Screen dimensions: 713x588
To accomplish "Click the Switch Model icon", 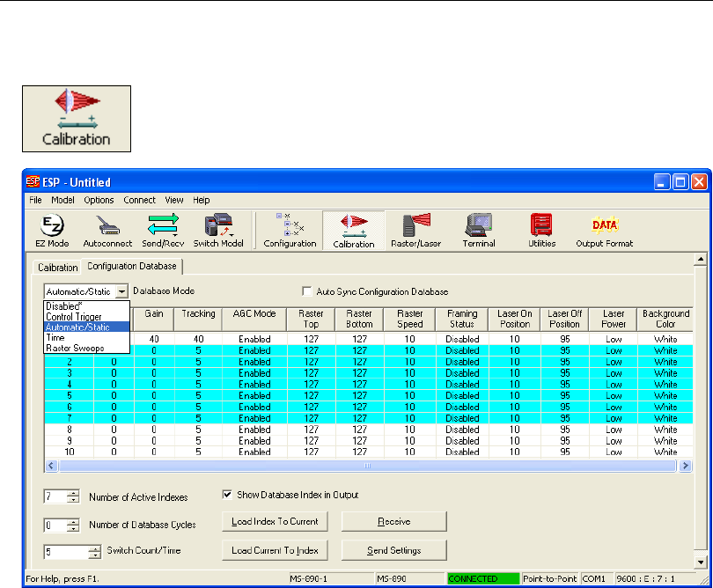I will (x=217, y=229).
